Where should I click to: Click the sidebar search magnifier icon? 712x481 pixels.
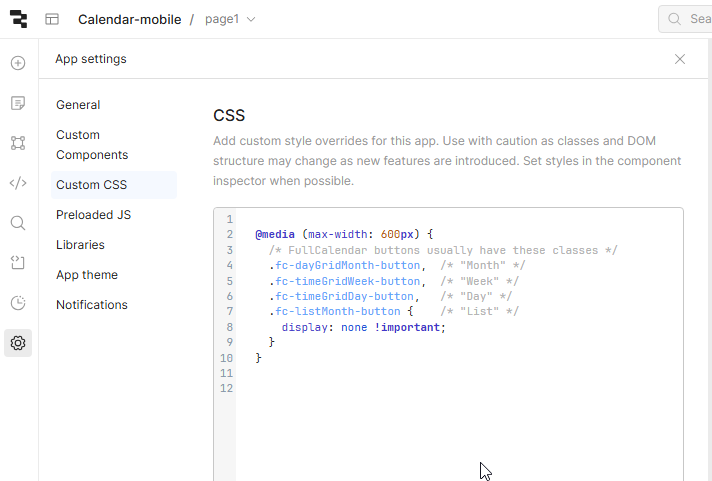click(x=18, y=223)
